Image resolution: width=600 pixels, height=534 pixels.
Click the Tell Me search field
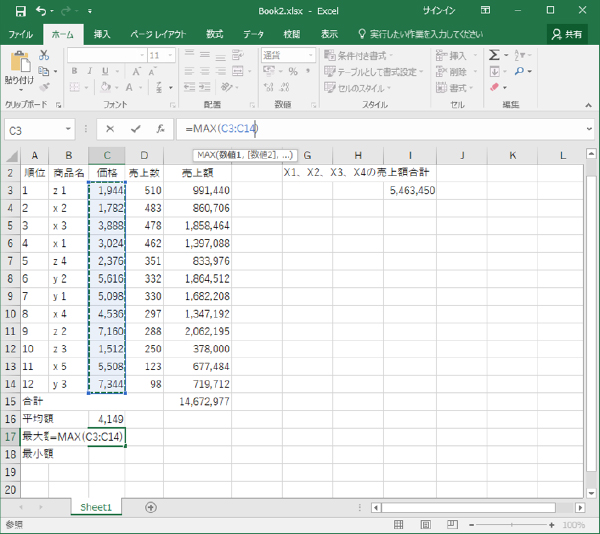(x=421, y=34)
